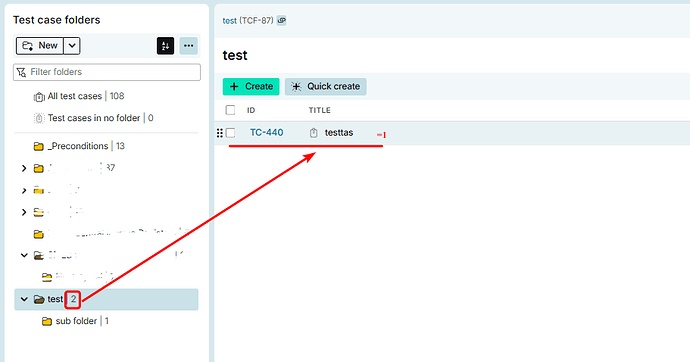The height and width of the screenshot is (362, 690).
Task: Click the drag handle of TC-440 row
Action: pos(220,133)
